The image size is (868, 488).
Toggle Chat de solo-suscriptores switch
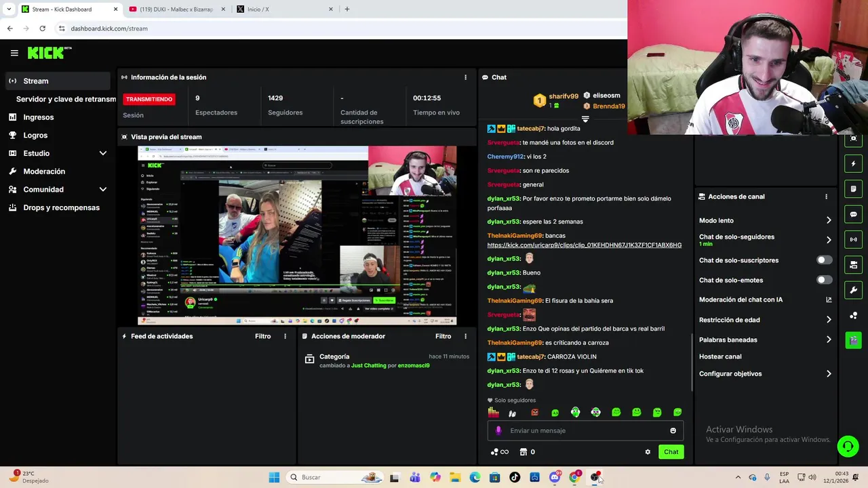point(824,260)
